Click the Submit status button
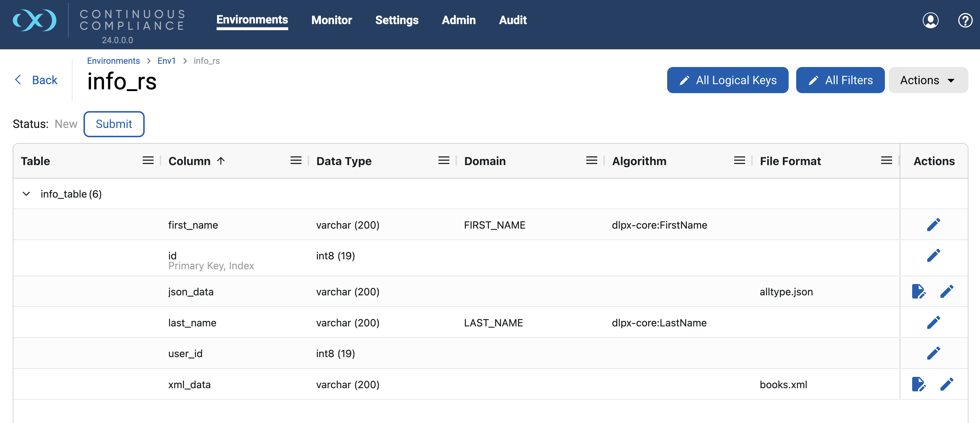Screen dimensions: 980x423 coord(114,124)
